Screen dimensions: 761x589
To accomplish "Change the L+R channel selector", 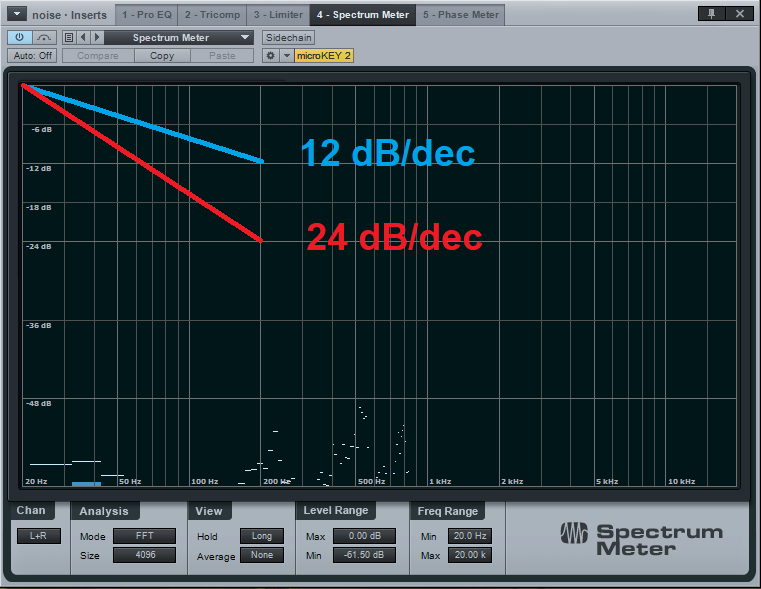I will pyautogui.click(x=38, y=536).
